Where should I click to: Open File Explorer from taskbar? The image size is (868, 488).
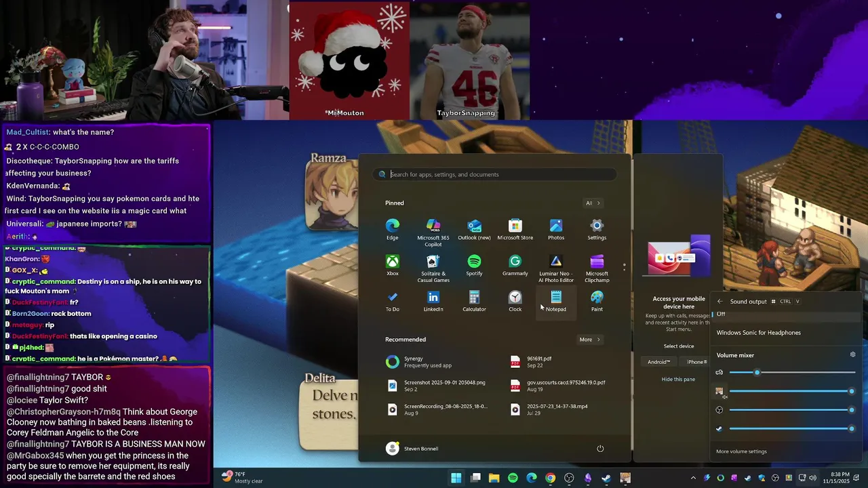494,478
